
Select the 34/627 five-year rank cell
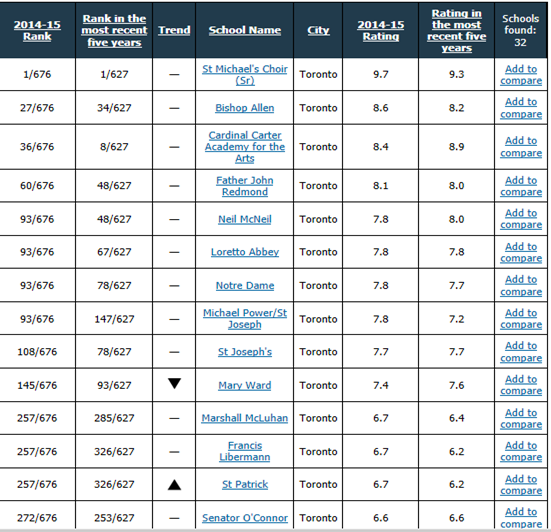(114, 108)
